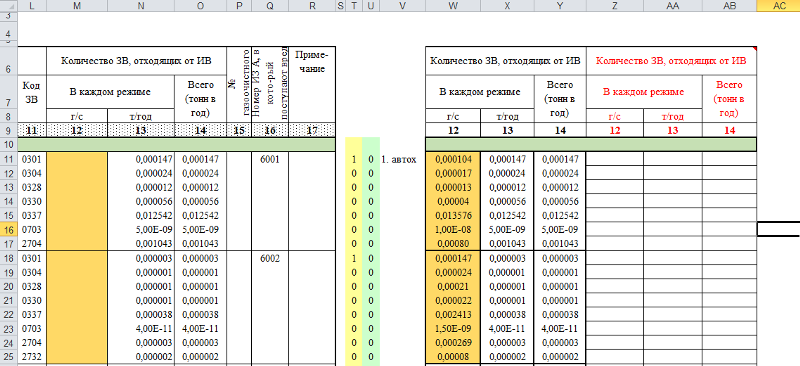Select cell with value 0,000269
800x366 pixels.
click(453, 343)
